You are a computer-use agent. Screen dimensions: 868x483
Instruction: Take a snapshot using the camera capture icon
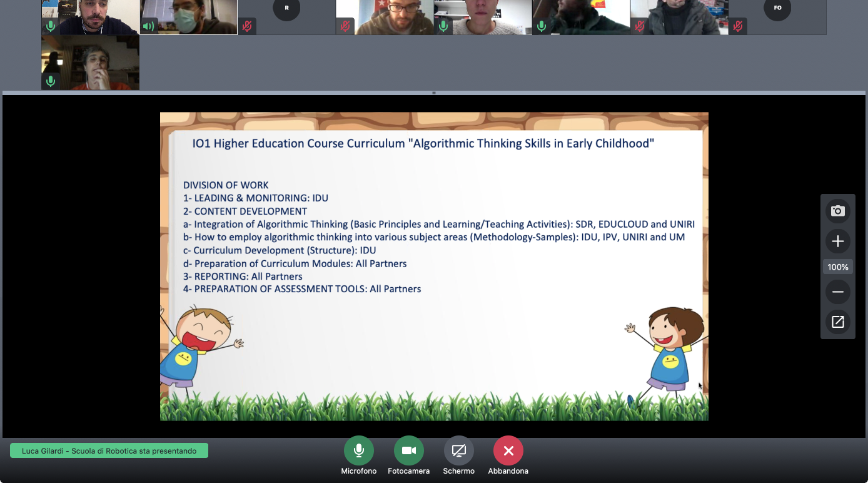[x=837, y=211]
